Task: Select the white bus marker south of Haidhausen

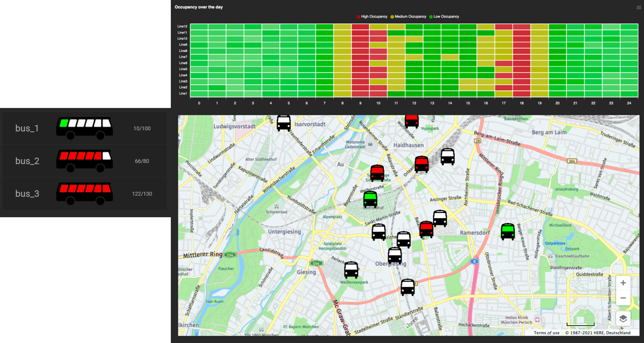Action: point(448,157)
